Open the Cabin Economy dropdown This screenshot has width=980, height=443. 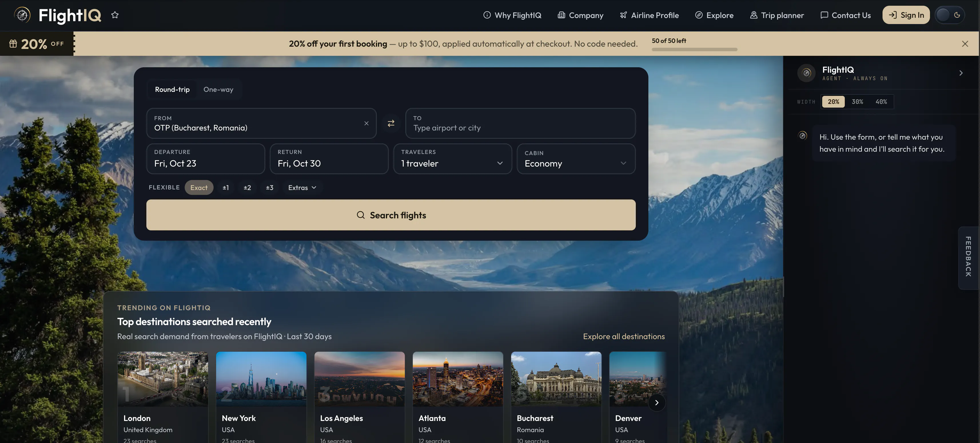pos(576,159)
